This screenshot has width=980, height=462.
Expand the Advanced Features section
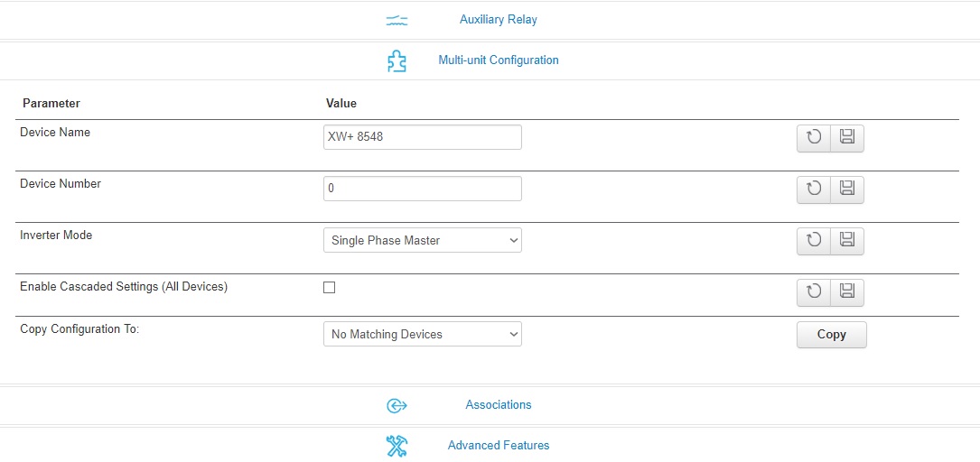498,446
